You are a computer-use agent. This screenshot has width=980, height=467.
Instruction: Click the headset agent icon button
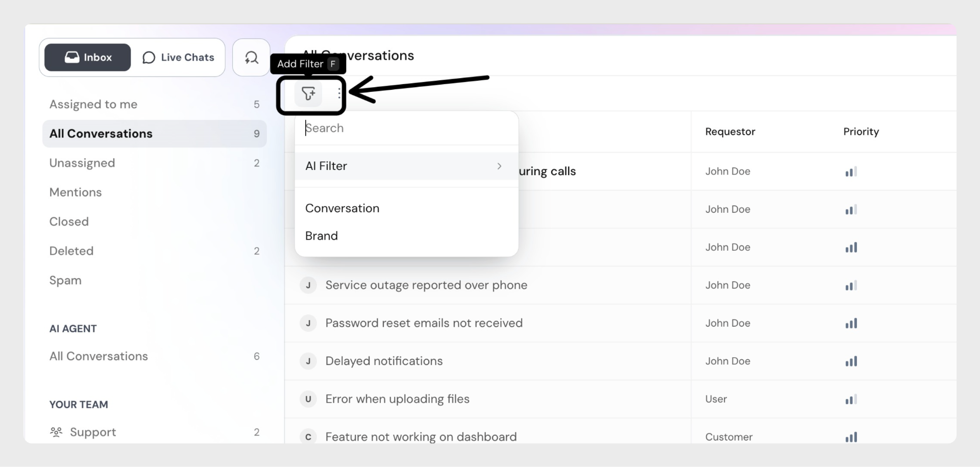coord(251,58)
